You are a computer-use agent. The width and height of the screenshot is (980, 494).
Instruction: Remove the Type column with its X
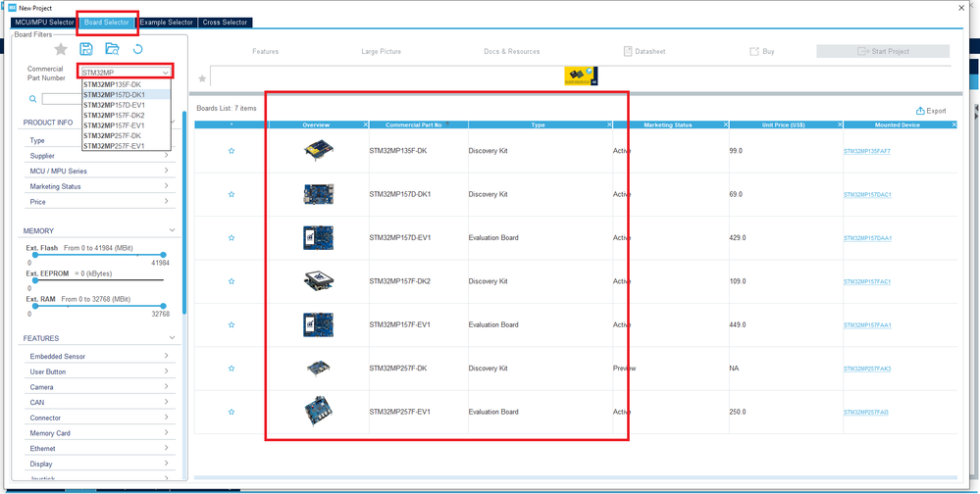tap(609, 124)
